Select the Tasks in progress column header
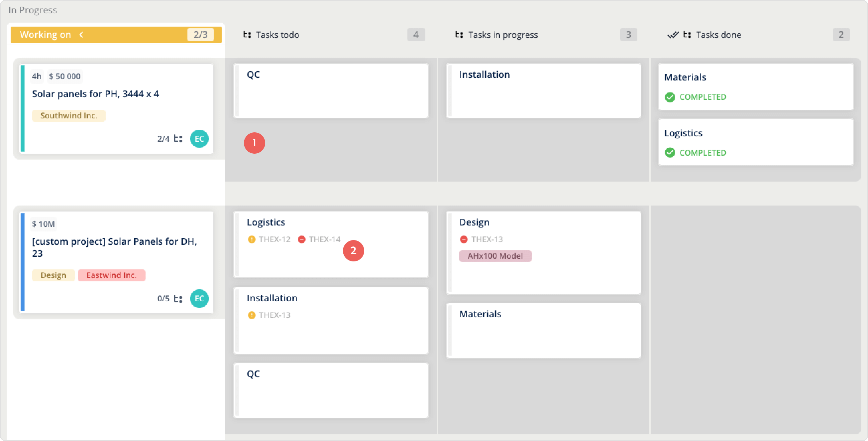Viewport: 868px width, 441px height. 503,35
